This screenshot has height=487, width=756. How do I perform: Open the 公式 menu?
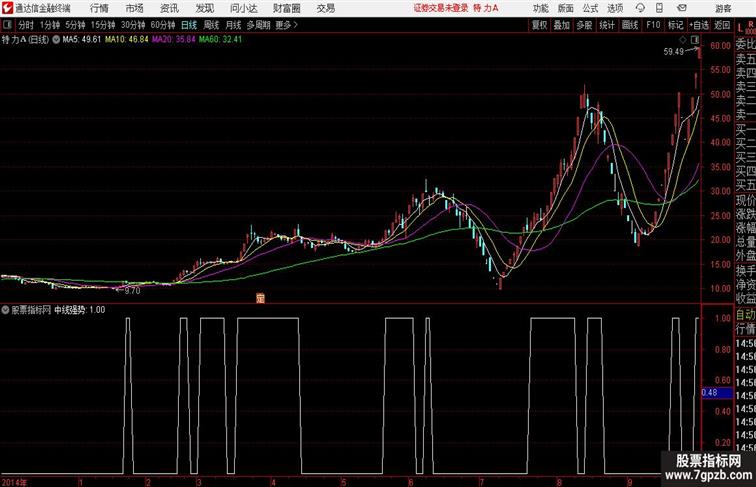[590, 8]
